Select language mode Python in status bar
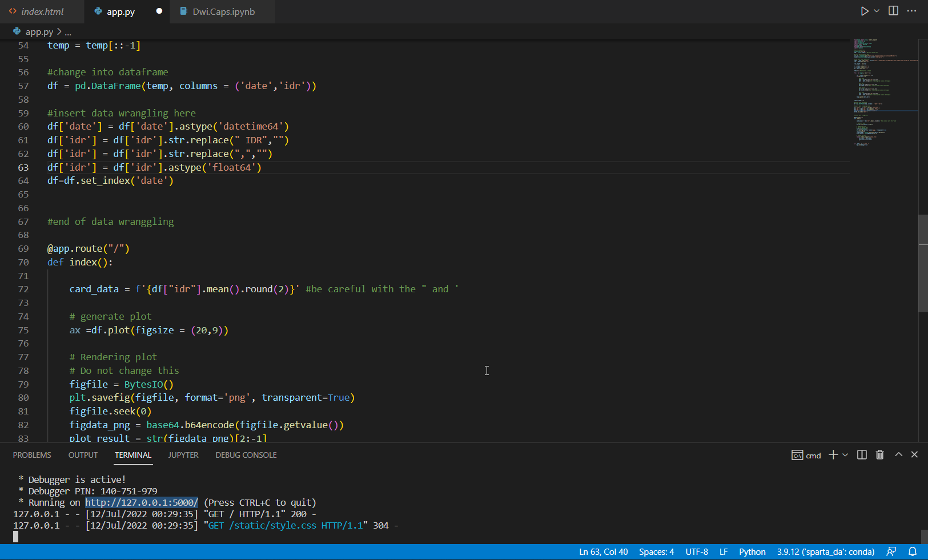This screenshot has width=928, height=560. (752, 552)
